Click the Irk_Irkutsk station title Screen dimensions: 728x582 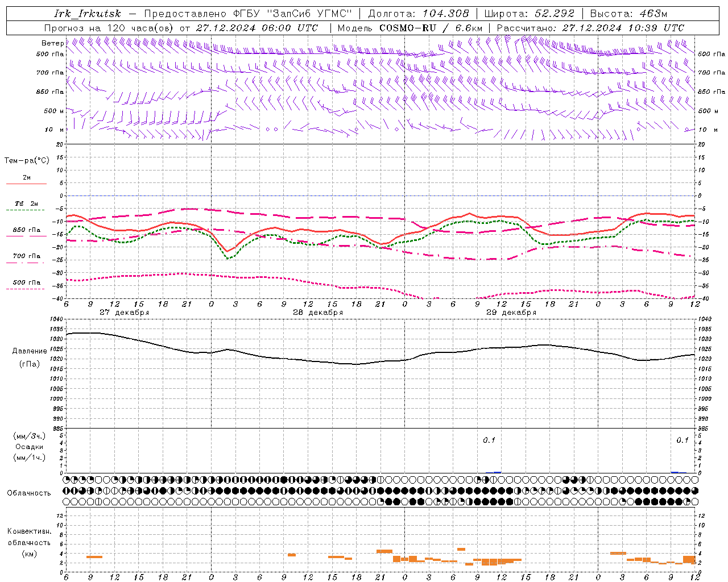88,14
